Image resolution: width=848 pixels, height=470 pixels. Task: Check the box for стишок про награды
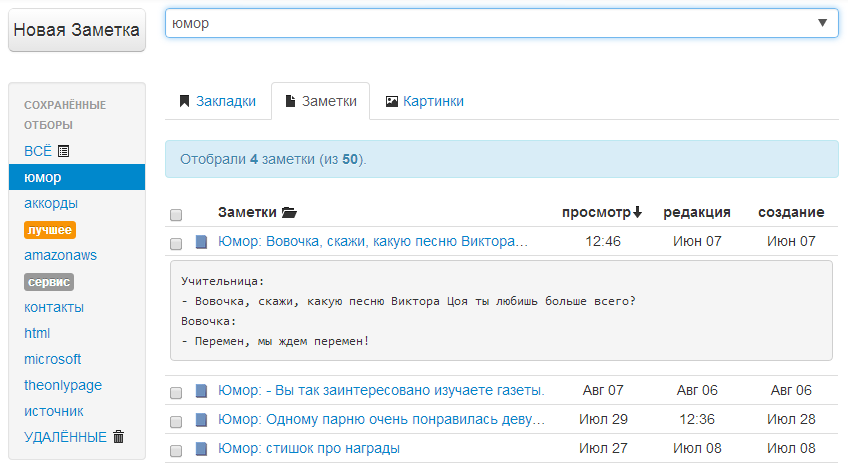(176, 450)
